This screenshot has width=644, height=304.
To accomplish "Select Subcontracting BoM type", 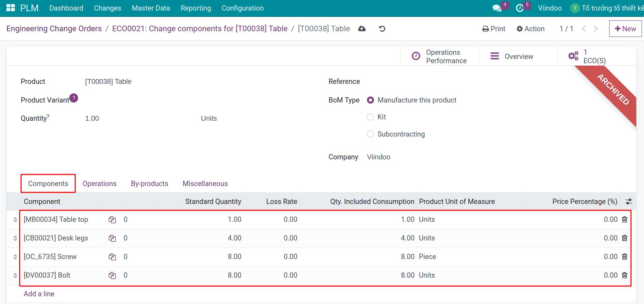I will point(371,134).
